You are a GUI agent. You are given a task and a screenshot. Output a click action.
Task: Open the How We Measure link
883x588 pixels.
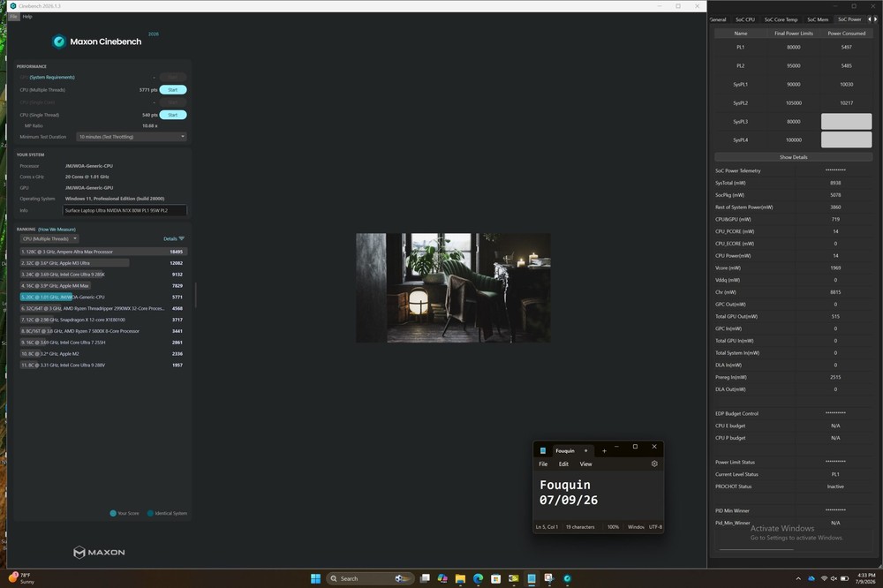point(57,230)
